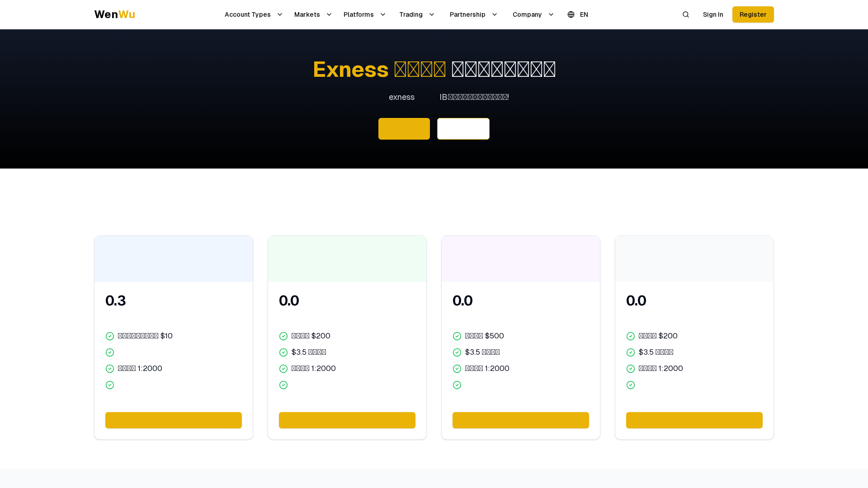Open the Markets menu
868x488 pixels.
tap(313, 14)
